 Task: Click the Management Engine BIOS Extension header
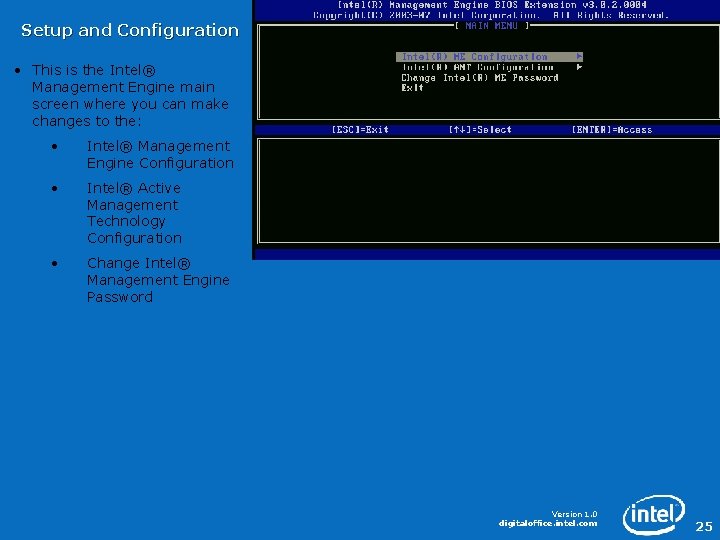[x=492, y=5]
